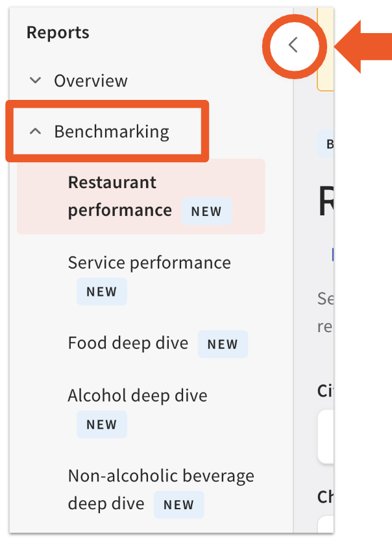The image size is (392, 541).
Task: Click the small badge above the report title
Action: 330,144
